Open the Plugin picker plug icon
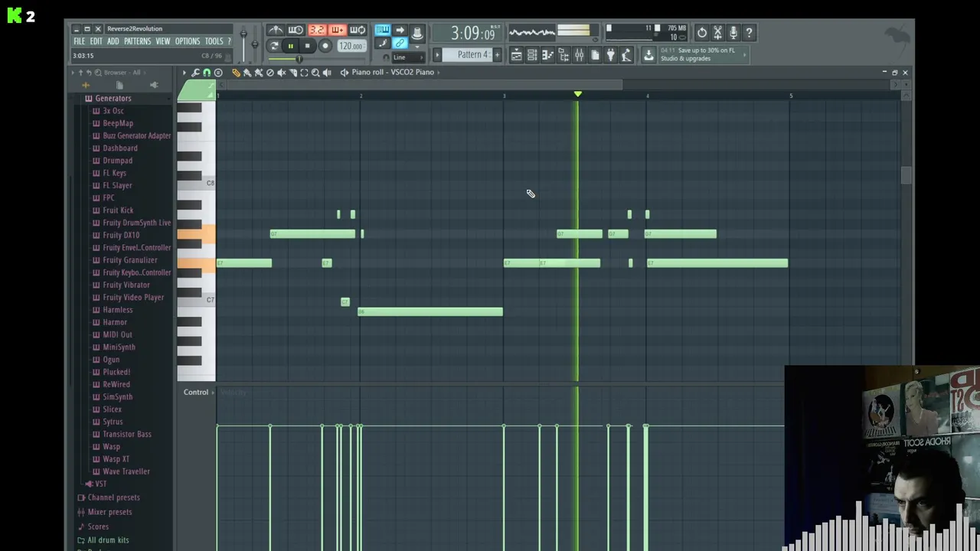980x551 pixels. click(x=610, y=55)
